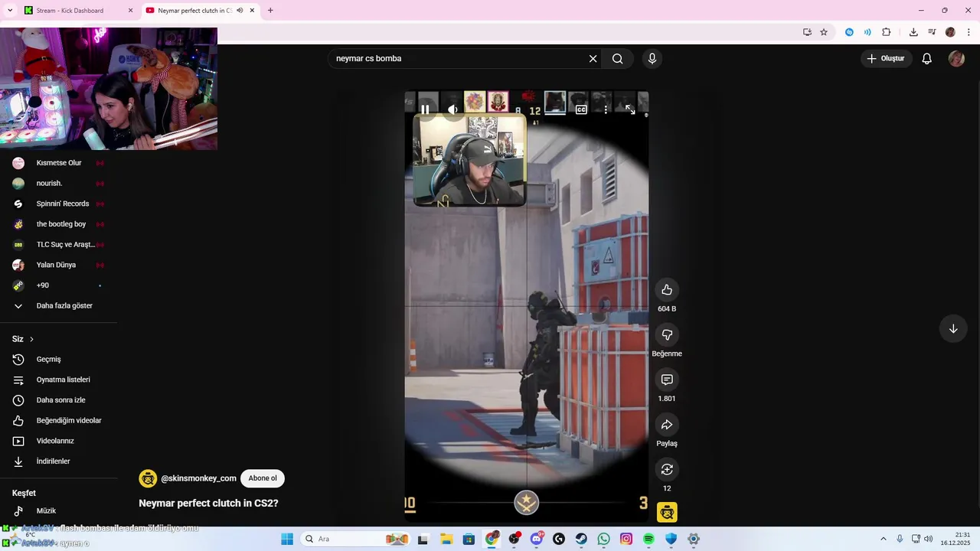Go to the next Short with down arrow
Screen dimensions: 980x551
[x=953, y=329]
